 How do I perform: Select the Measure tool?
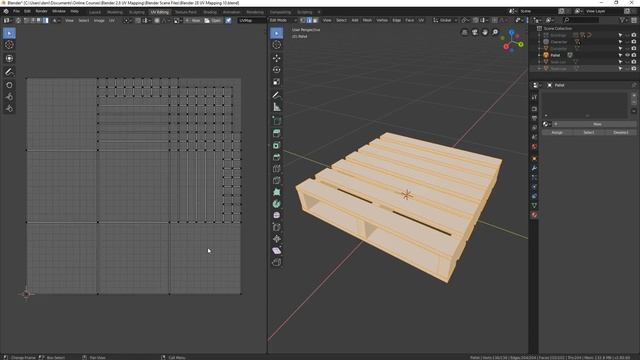tap(277, 107)
